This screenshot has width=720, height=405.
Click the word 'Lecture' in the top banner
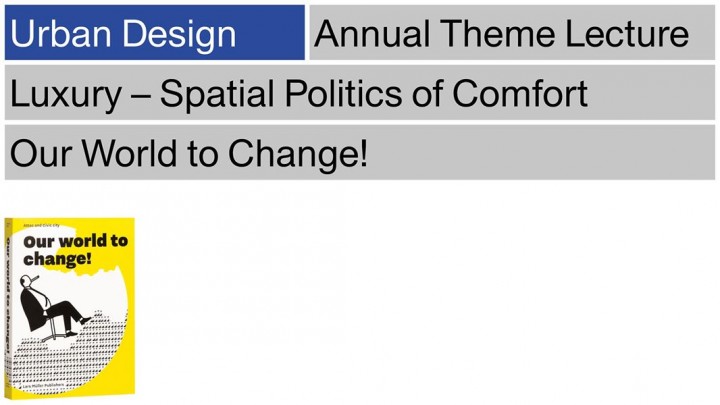pyautogui.click(x=627, y=34)
